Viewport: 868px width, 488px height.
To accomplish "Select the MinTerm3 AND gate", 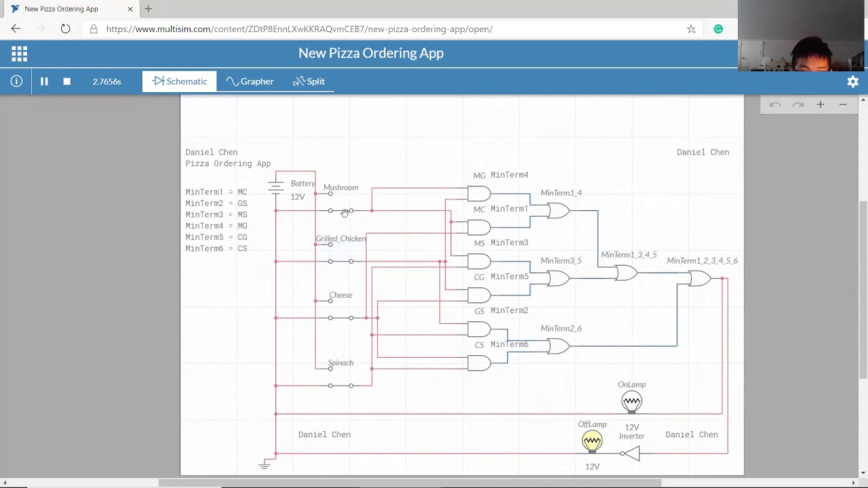I will point(479,262).
